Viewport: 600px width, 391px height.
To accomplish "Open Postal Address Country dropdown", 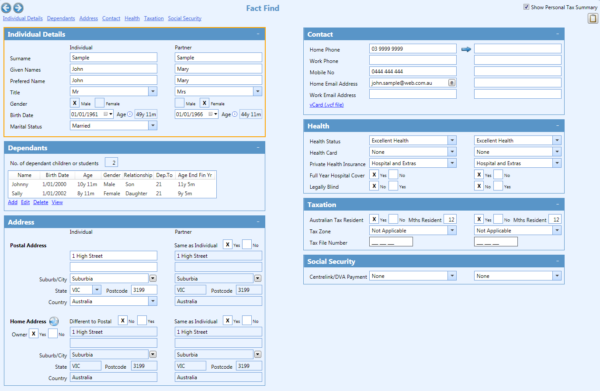I will coord(153,301).
